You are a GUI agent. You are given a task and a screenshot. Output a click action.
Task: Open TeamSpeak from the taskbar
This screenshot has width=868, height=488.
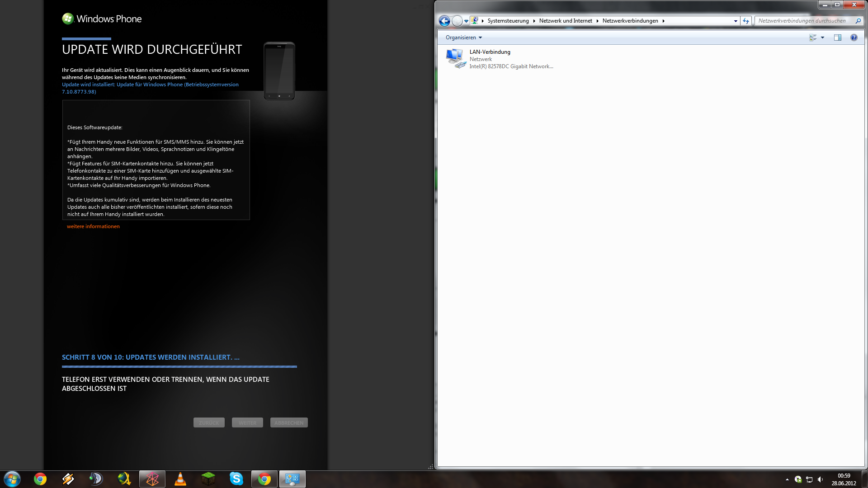pos(96,479)
